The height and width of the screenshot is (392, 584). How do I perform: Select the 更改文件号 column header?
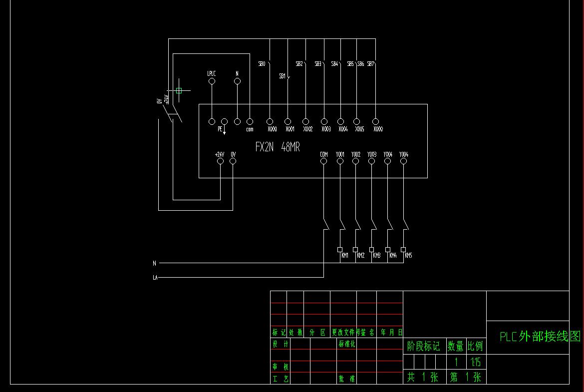pos(346,333)
